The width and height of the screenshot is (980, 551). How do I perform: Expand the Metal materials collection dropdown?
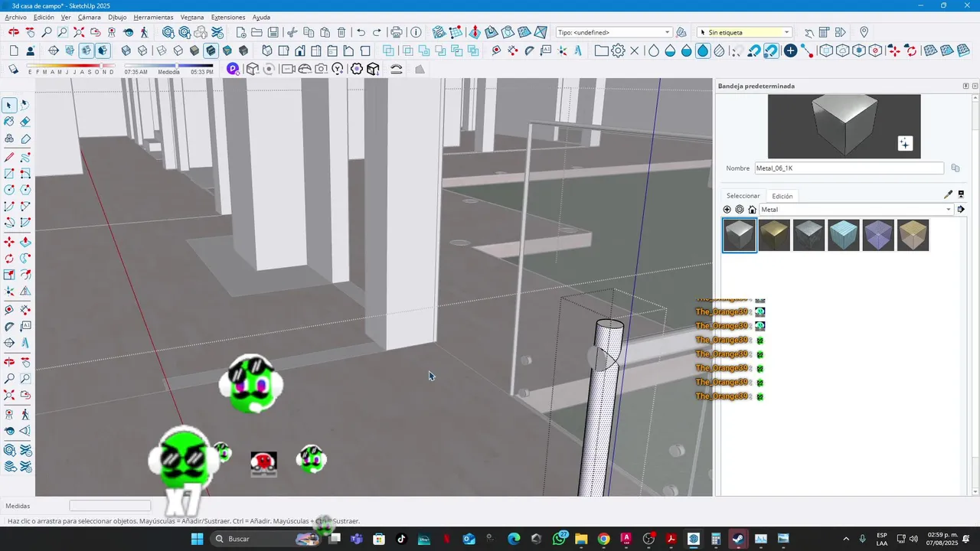click(x=857, y=210)
